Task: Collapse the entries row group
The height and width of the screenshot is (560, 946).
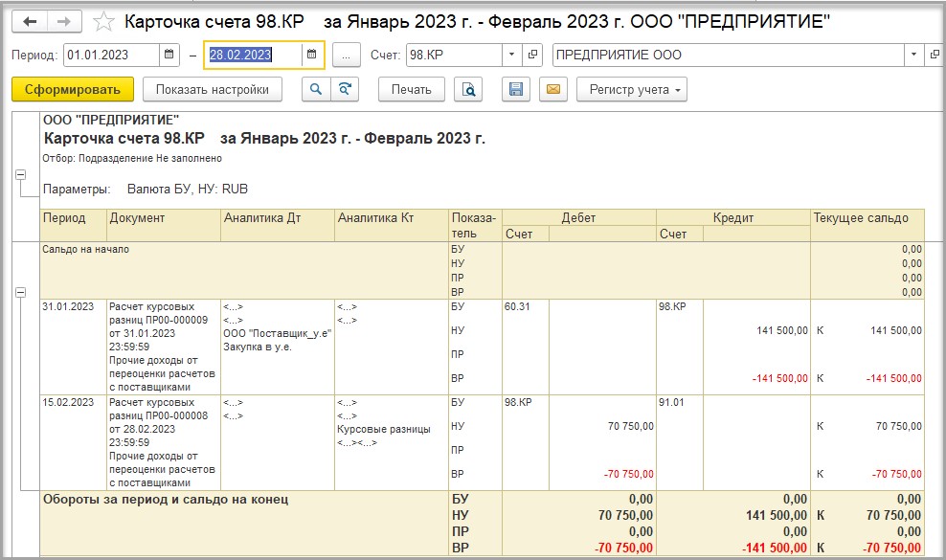Action: 19,292
